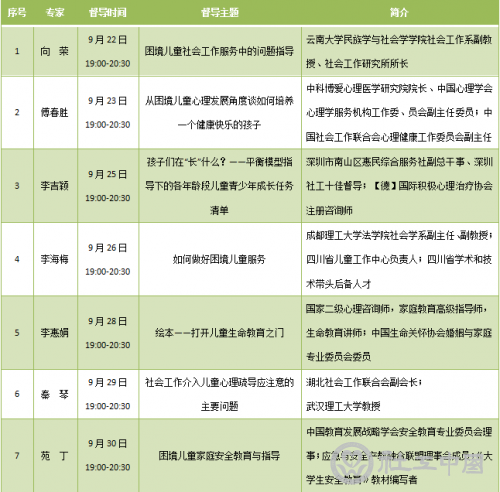500x492 pixels.
Task: Click the date 9月28日
Action: [108, 321]
